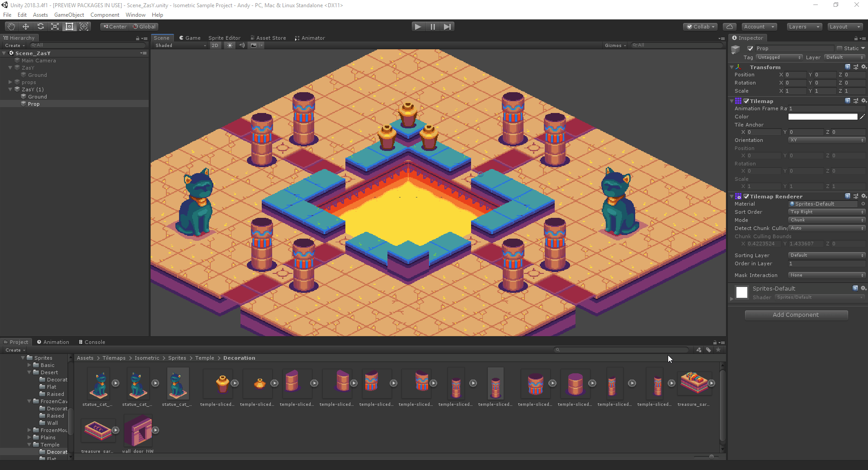Screen dimensions: 868x470
Task: Select the Rotate tool
Action: coord(40,26)
